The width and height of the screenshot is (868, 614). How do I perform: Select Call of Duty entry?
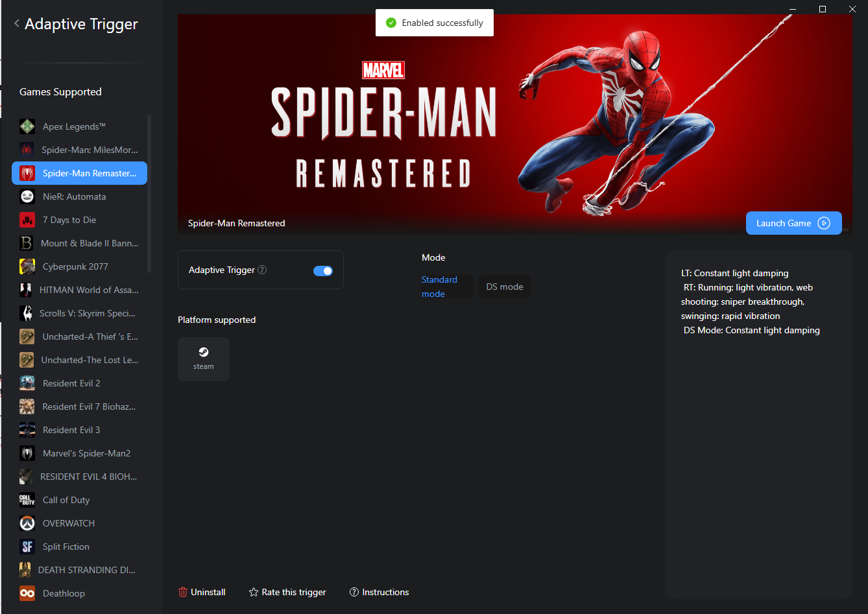pos(79,500)
